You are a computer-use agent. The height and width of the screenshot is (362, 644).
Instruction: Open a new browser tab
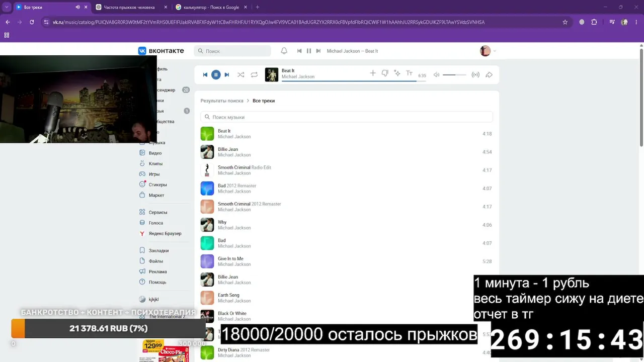click(x=258, y=8)
